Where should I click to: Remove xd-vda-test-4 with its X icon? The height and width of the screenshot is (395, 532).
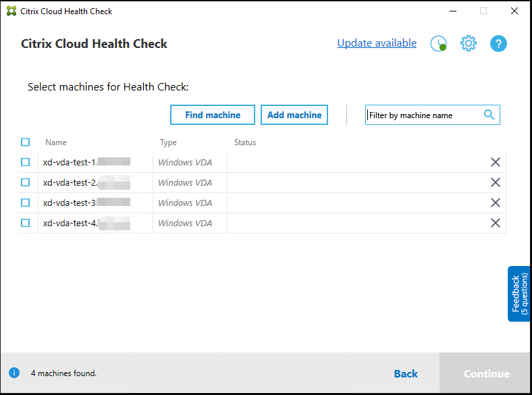495,223
